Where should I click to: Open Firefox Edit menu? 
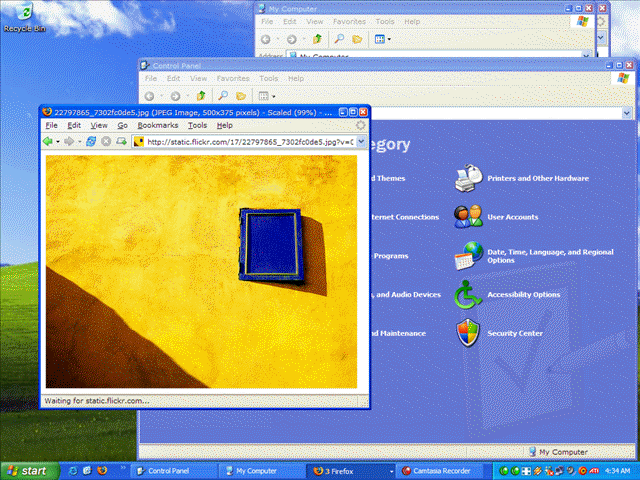(x=74, y=125)
